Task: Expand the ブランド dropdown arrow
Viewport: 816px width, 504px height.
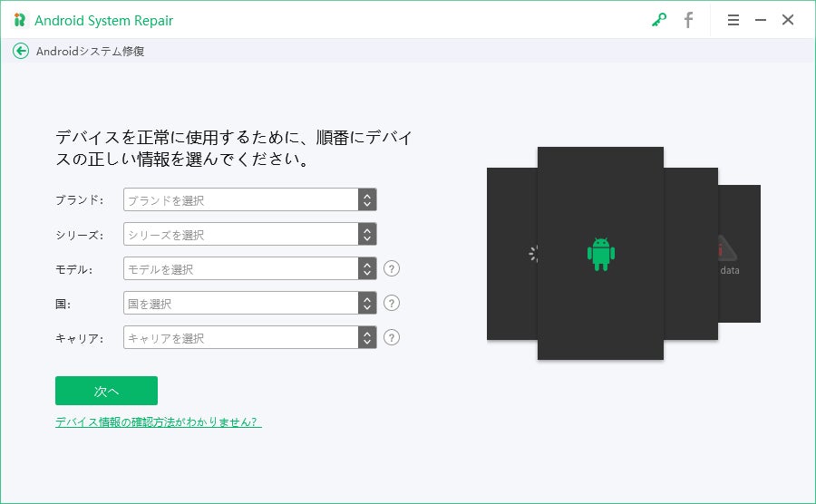Action: click(367, 199)
